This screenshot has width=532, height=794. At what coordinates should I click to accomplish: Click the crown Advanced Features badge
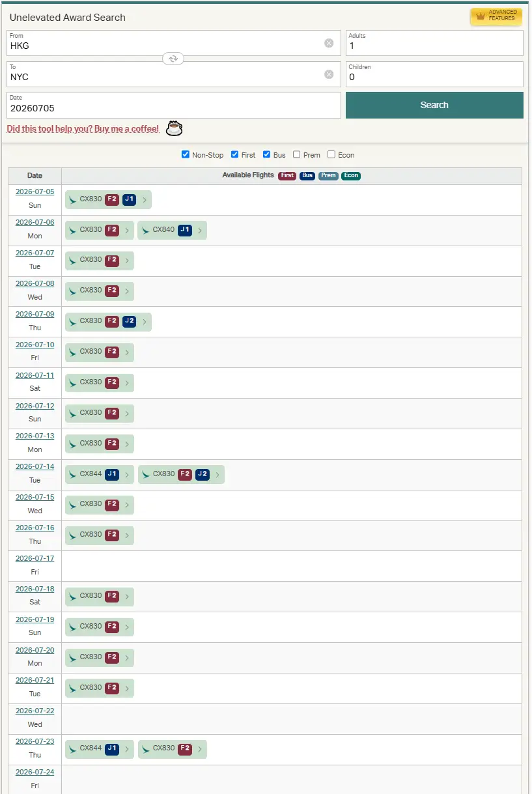point(496,16)
